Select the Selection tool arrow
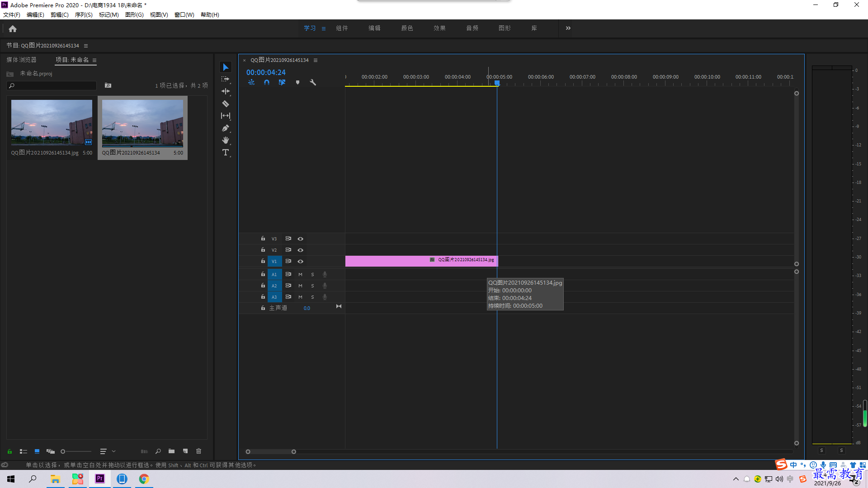Screen dimensions: 868x488 [226, 67]
